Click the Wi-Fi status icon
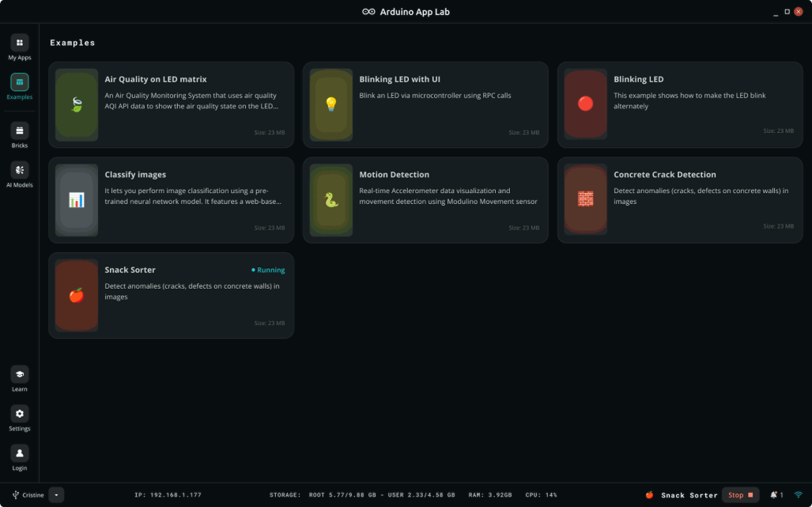This screenshot has height=507, width=812. pyautogui.click(x=798, y=495)
